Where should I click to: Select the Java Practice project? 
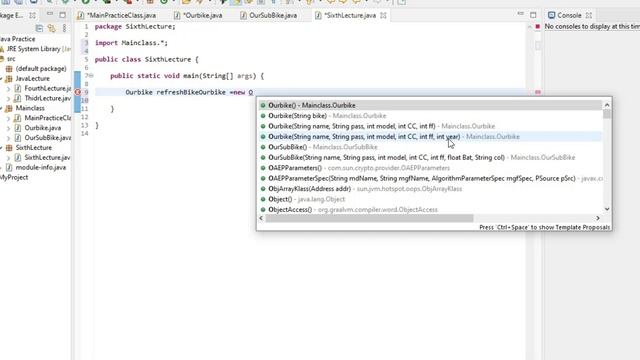tap(18, 39)
